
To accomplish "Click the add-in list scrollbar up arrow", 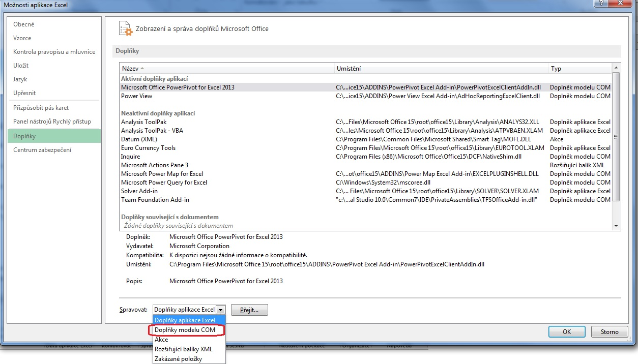I will click(616, 68).
